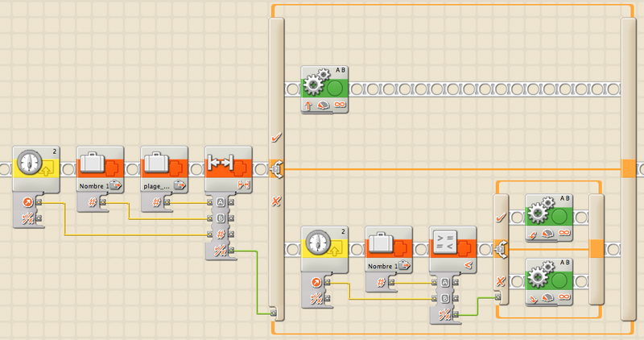Select the Compare block with less-than sign
The height and width of the screenshot is (340, 644).
pyautogui.click(x=453, y=248)
